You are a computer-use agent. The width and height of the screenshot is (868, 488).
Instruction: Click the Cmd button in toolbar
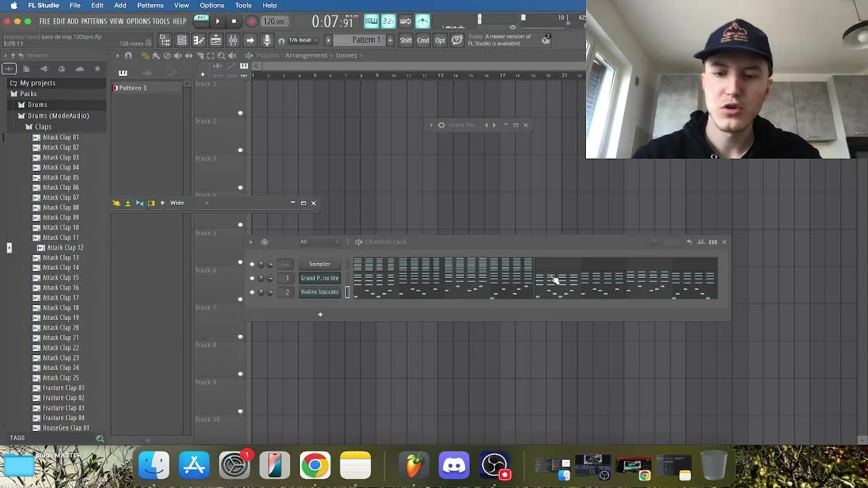coord(423,41)
